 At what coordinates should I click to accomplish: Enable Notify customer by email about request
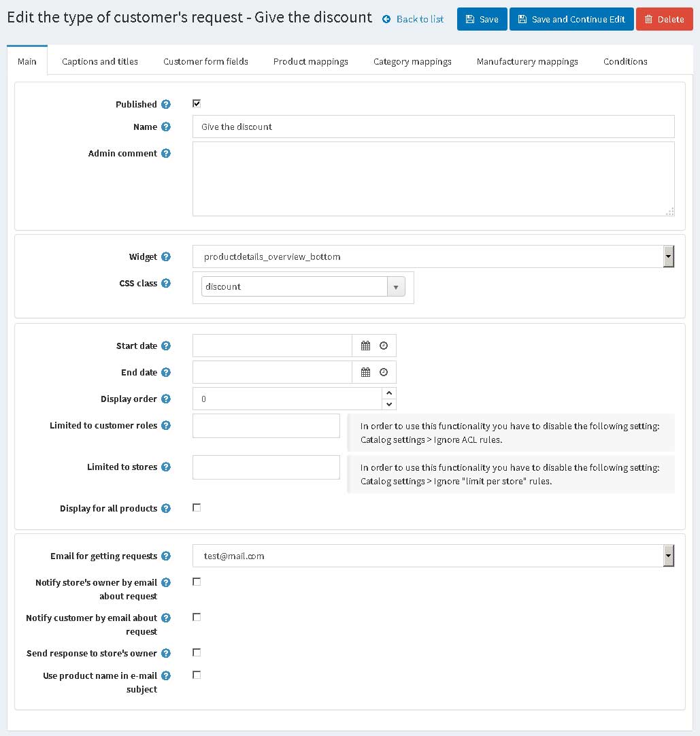(197, 617)
